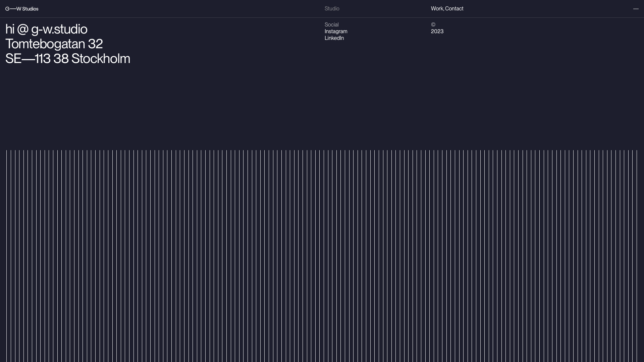The image size is (644, 362).
Task: Select the hi @ g-w.studio email address
Action: point(46,29)
